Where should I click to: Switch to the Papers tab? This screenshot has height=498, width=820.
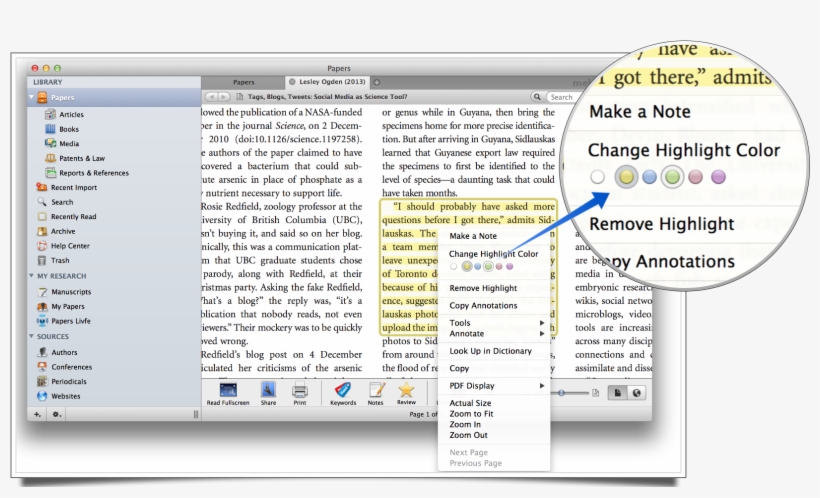coord(244,82)
